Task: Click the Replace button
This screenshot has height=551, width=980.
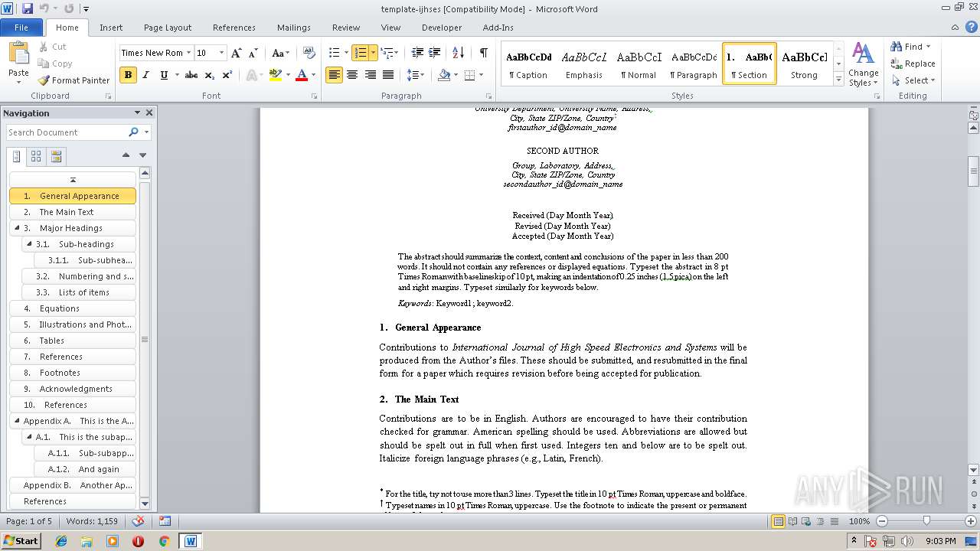Action: (x=913, y=64)
